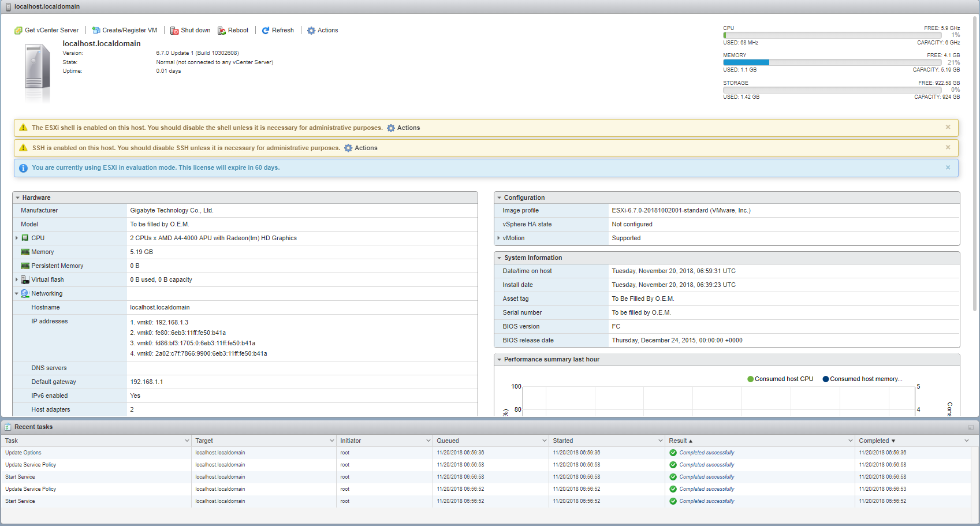Click the CPU usage bar
Viewport: 980px width, 526px height.
832,35
